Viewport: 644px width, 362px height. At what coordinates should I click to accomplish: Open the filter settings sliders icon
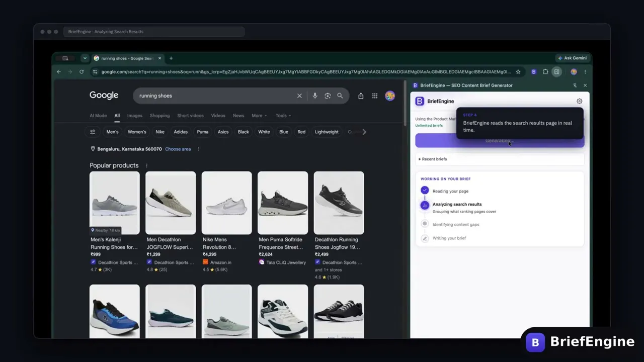pos(93,132)
